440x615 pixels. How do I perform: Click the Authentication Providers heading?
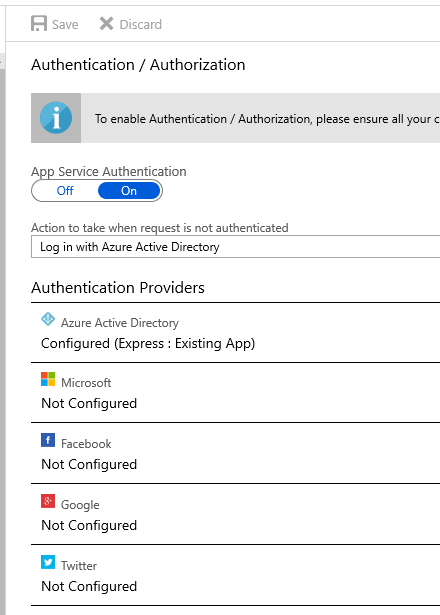tap(118, 288)
